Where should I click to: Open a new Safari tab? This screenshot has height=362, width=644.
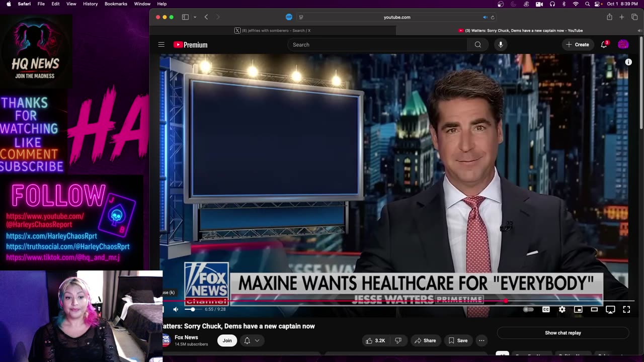[x=622, y=17]
